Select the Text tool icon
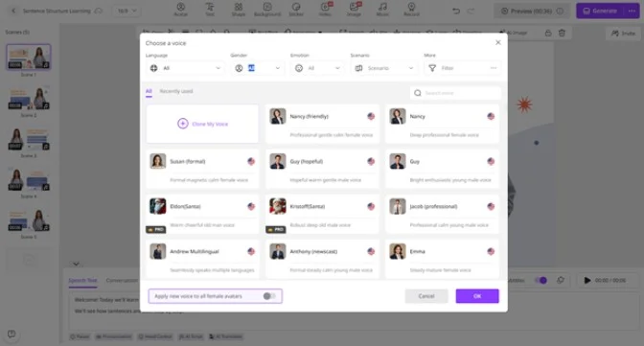This screenshot has width=644, height=346. point(210,9)
